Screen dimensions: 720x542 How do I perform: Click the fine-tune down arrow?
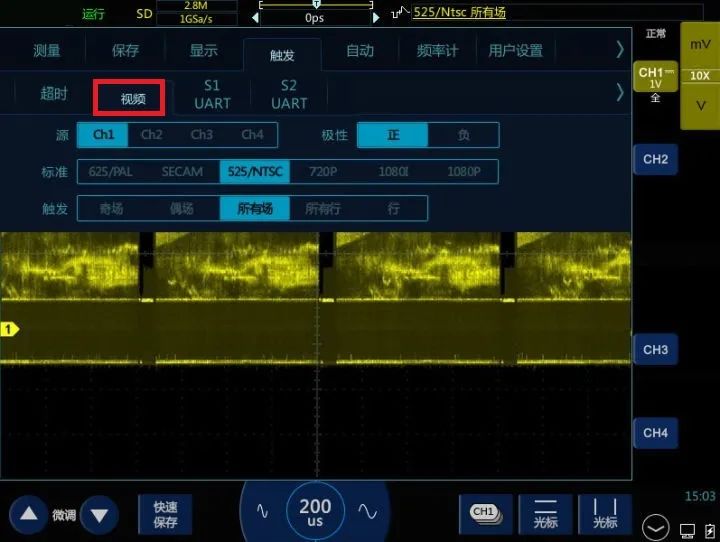99,515
